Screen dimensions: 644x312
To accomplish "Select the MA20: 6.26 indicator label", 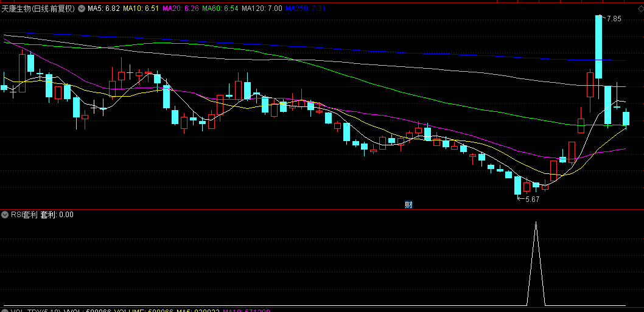I will (x=180, y=9).
